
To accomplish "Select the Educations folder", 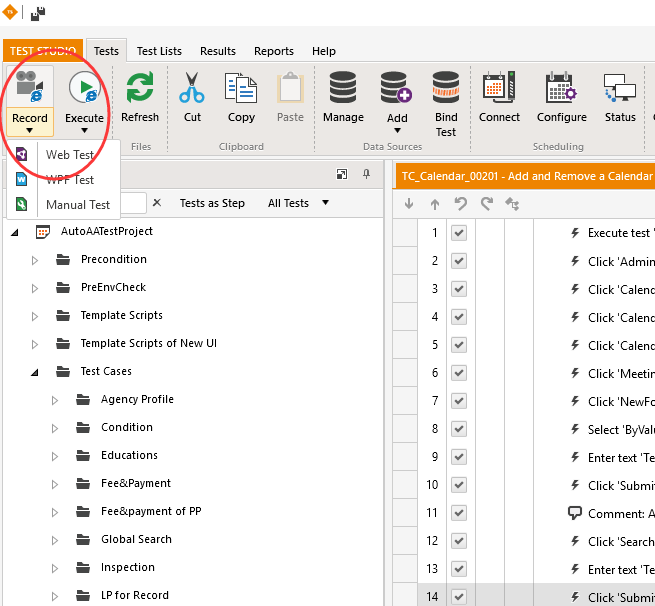I will tap(129, 455).
